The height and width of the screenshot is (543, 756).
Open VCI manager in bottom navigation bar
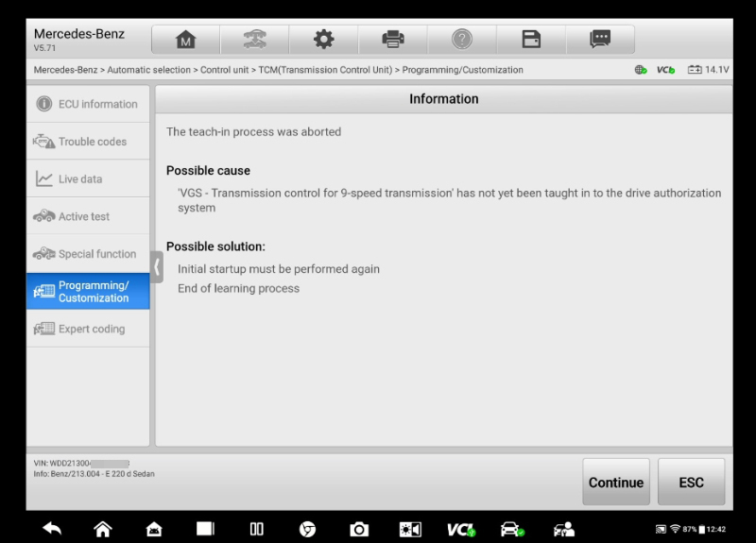click(461, 530)
